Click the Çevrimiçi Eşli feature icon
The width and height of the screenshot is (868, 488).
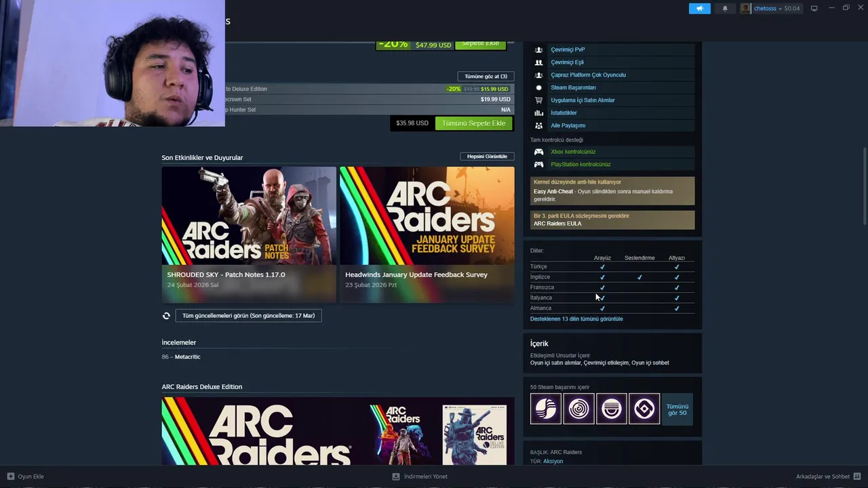coord(539,62)
